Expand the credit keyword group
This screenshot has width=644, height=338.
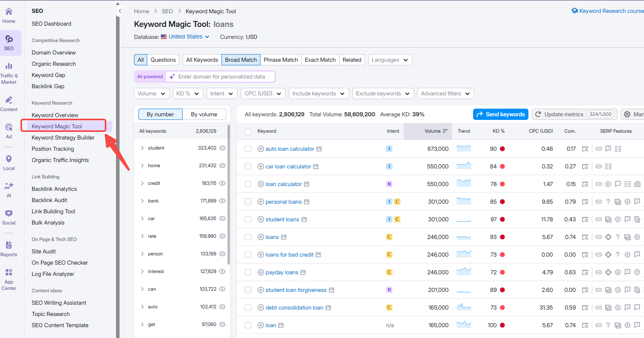tap(142, 183)
